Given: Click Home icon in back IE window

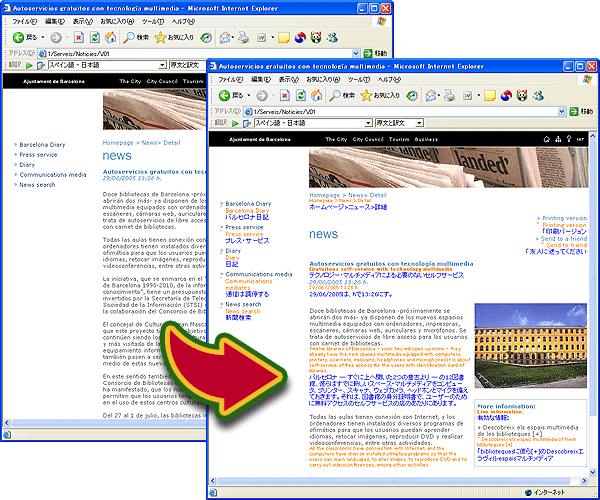Looking at the screenshot, I should point(111,37).
